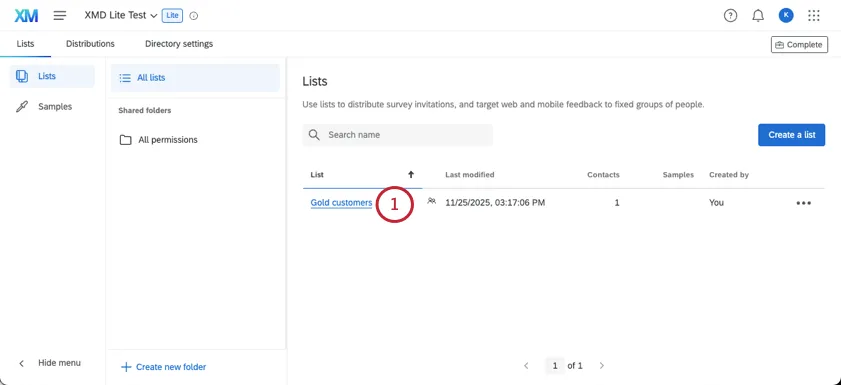Select Samples in the left sidebar
841x385 pixels.
[x=52, y=107]
